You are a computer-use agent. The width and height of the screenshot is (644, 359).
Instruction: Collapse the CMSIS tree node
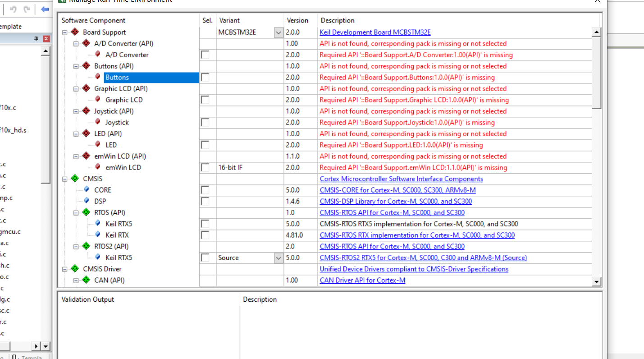(64, 179)
